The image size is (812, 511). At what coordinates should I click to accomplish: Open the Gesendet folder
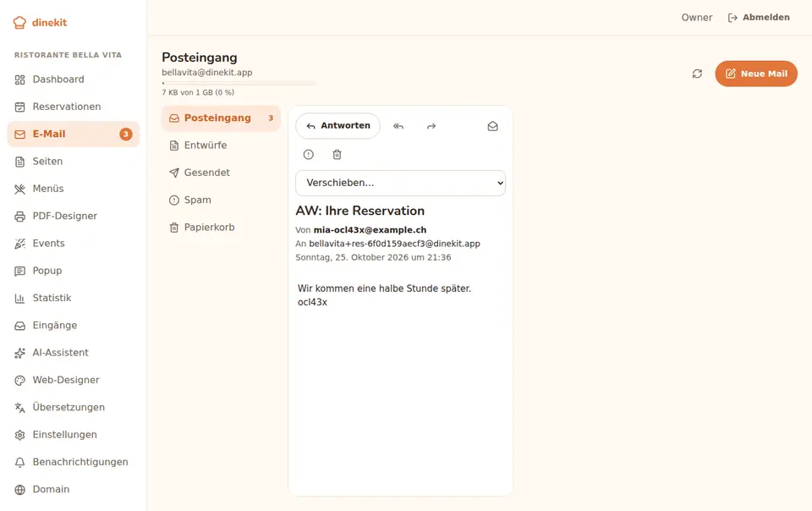tap(221, 173)
